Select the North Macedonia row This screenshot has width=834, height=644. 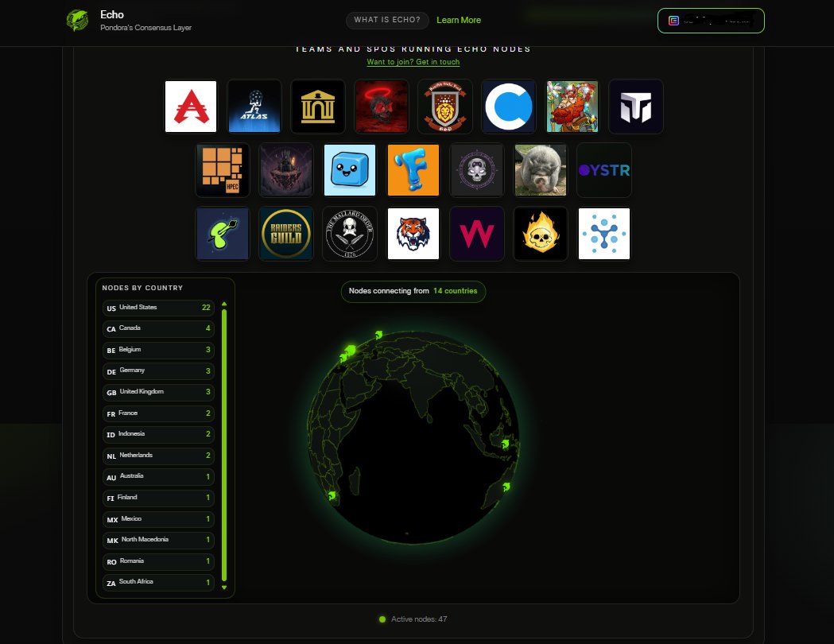[158, 540]
